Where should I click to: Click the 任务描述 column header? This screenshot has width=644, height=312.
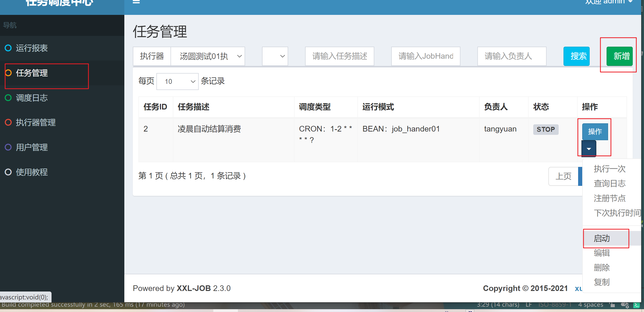(233, 107)
